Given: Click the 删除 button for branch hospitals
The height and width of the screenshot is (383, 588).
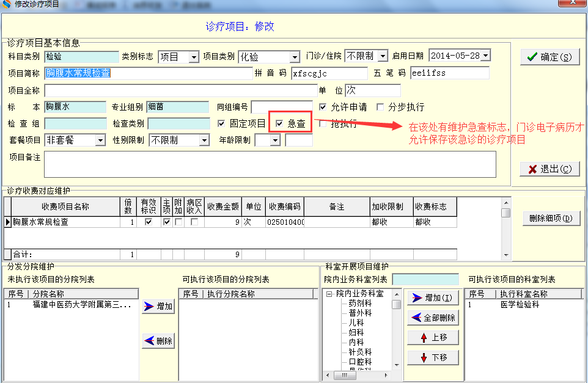Looking at the screenshot, I should [158, 341].
